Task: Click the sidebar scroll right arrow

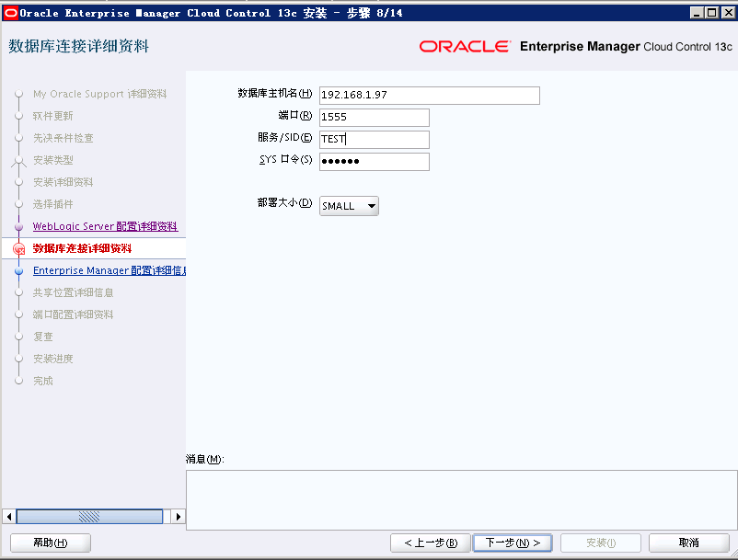Action: pos(179,517)
